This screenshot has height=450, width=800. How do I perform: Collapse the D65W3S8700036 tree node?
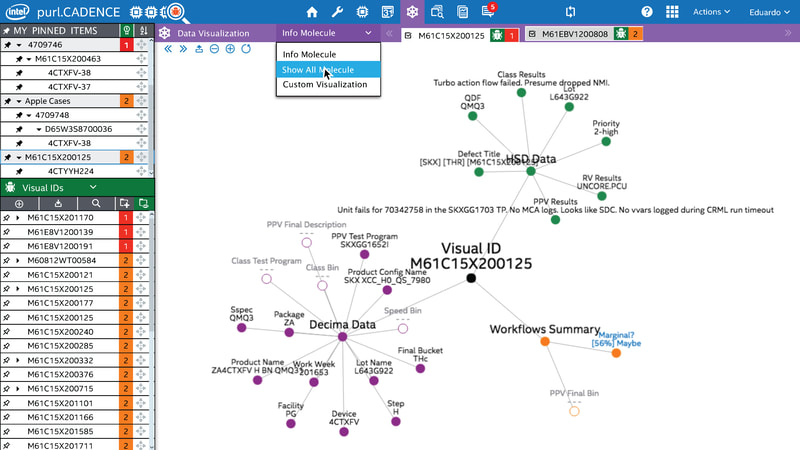tap(39, 129)
